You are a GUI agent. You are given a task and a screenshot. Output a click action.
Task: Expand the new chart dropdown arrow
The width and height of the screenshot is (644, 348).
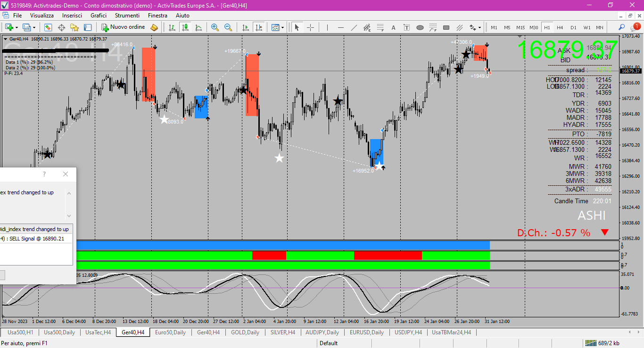point(16,27)
